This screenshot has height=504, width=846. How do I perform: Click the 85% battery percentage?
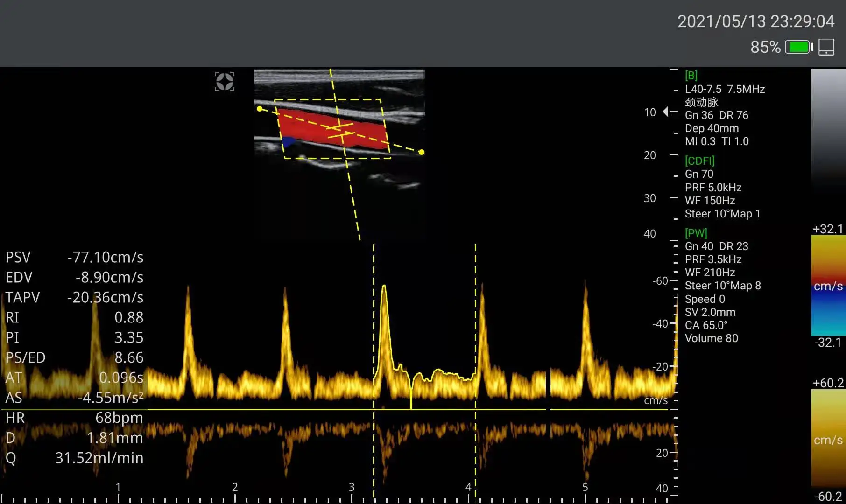[x=765, y=47]
